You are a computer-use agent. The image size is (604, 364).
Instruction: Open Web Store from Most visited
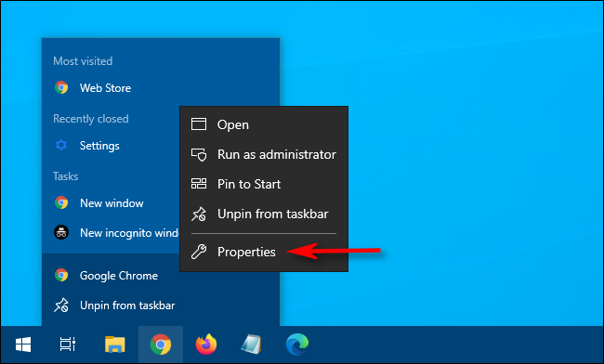[161, 87]
